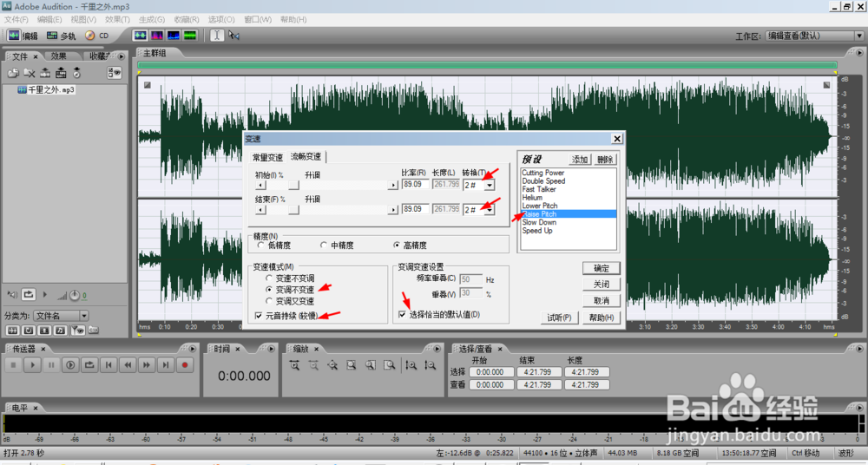
Task: Select waveform display toolbar icon
Action: [141, 36]
